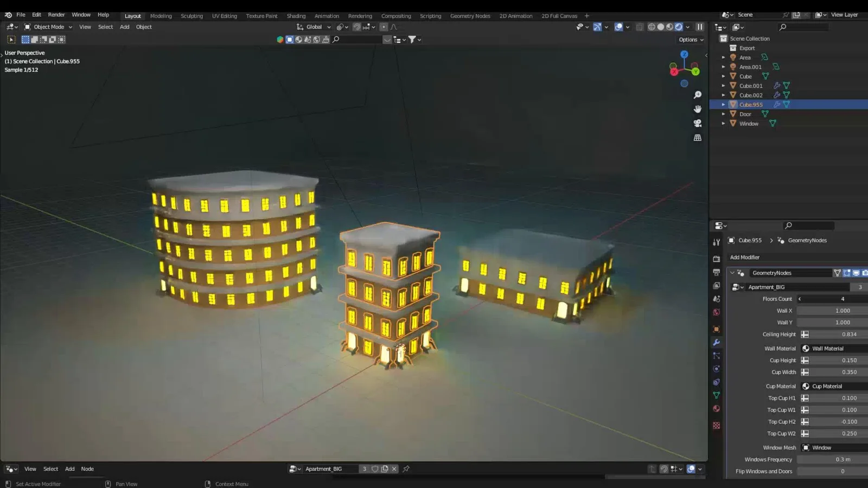
Task: Click the Window Mesh object field
Action: tap(834, 448)
